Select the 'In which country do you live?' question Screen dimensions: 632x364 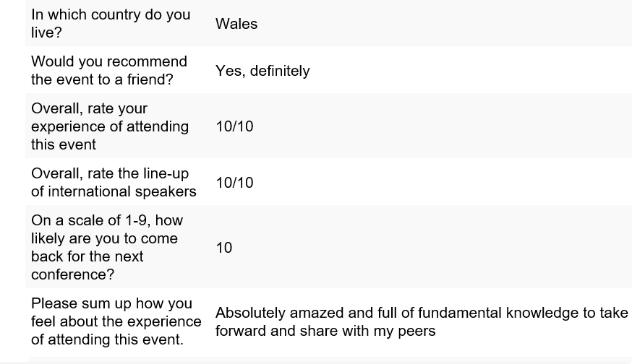coord(111,23)
